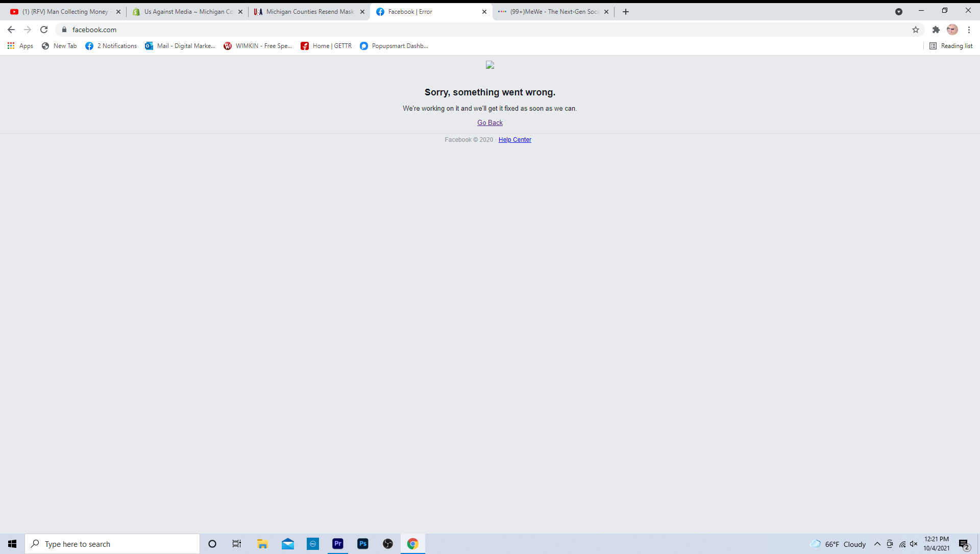The width and height of the screenshot is (980, 554).
Task: Open the Apps bookmark shortcut
Action: [20, 46]
